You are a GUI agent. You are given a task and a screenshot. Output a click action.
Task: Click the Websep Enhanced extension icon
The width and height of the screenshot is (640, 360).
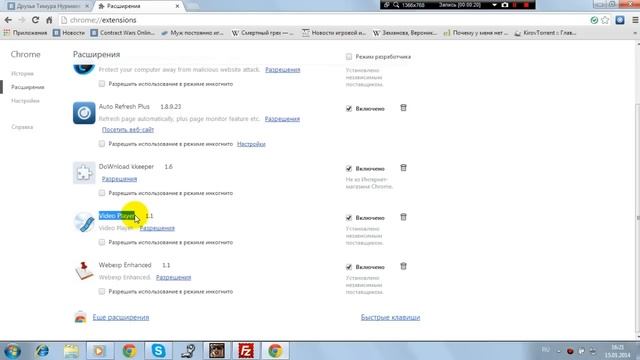tap(84, 271)
